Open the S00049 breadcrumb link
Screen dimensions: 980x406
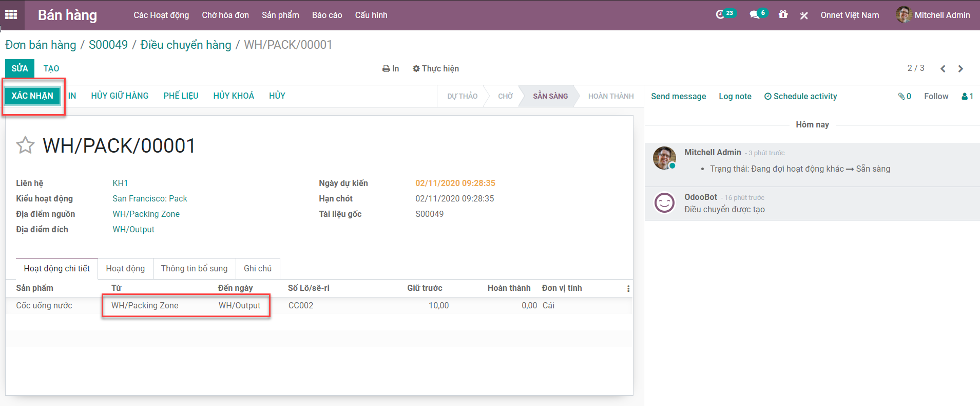click(x=108, y=45)
